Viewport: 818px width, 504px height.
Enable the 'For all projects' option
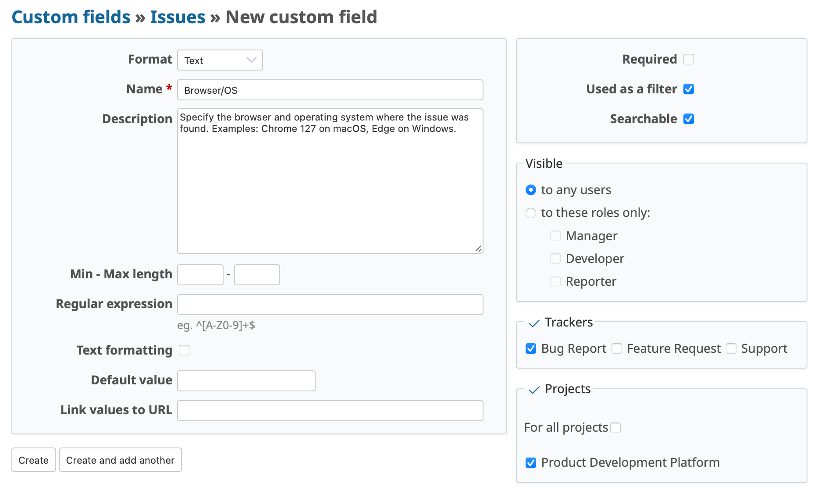[616, 427]
